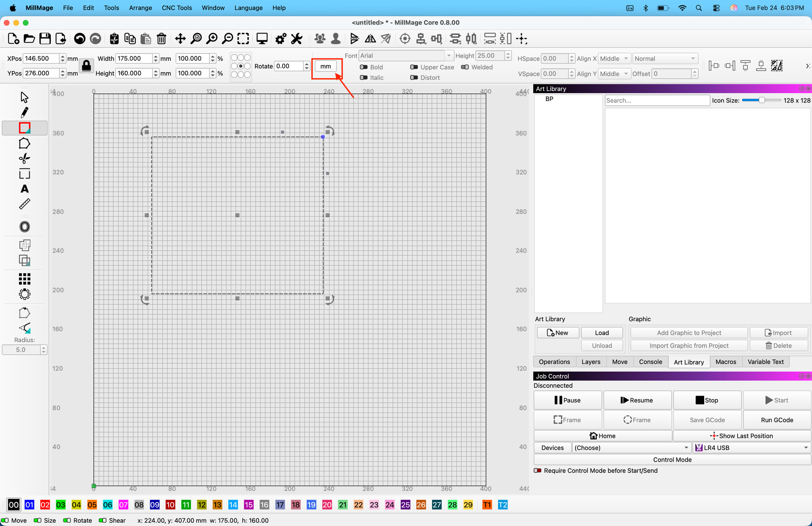The height and width of the screenshot is (526, 812).
Task: Click the Undo arrow icon
Action: (x=80, y=39)
